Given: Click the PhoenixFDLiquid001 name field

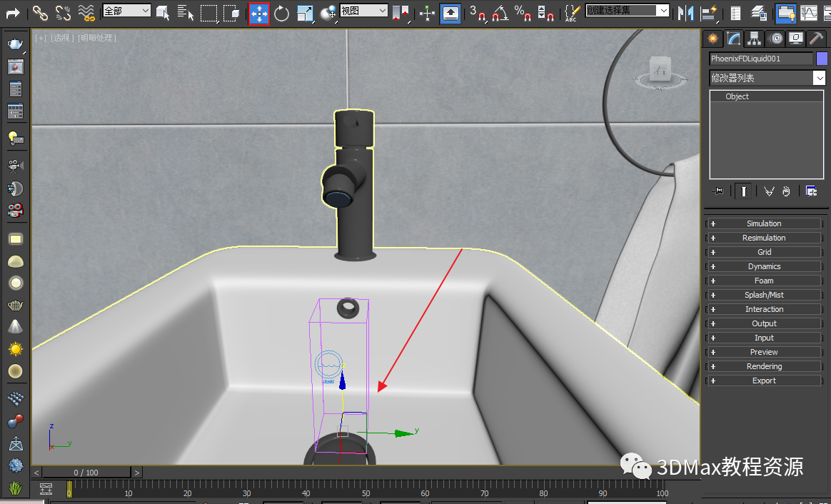Looking at the screenshot, I should [760, 59].
